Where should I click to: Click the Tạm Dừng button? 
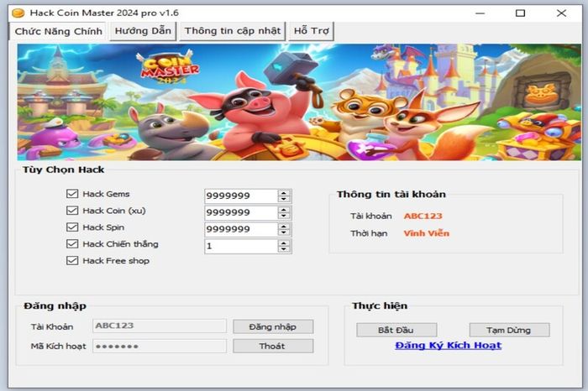pos(509,330)
